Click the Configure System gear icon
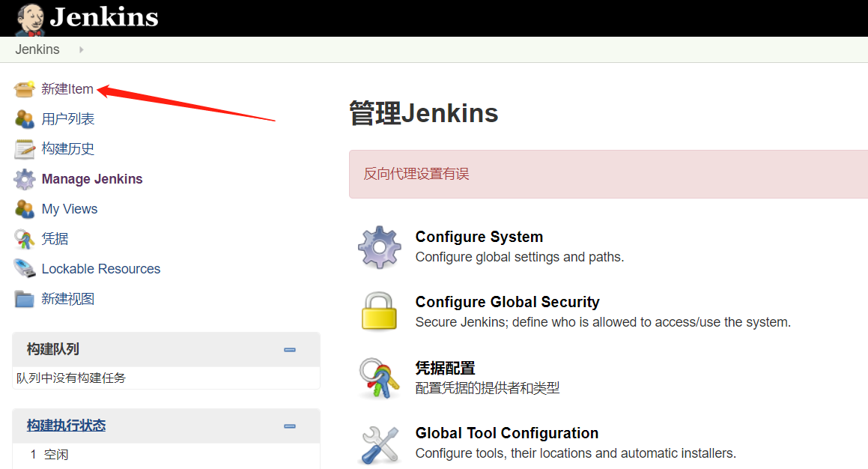 tap(379, 247)
